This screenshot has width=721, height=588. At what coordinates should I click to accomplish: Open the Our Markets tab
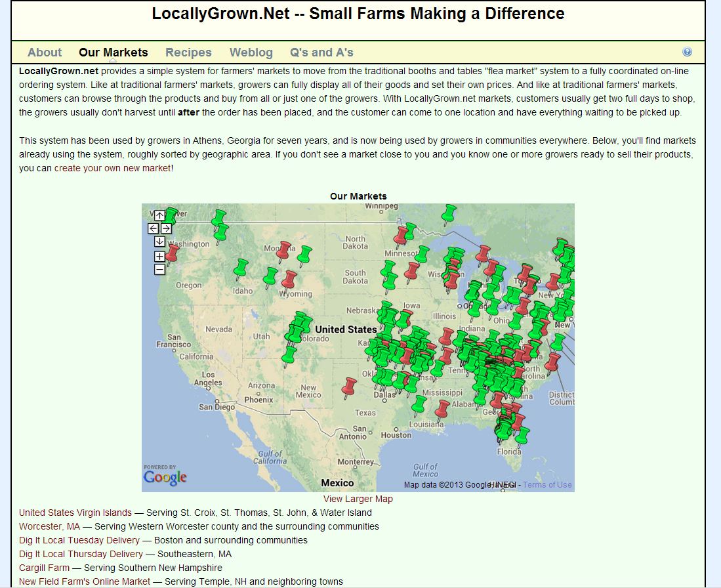coord(113,52)
